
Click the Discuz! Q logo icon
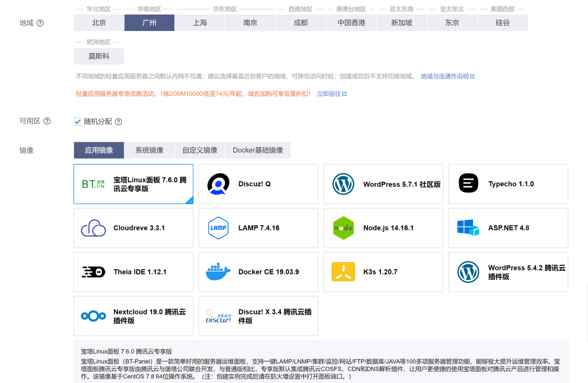[218, 184]
